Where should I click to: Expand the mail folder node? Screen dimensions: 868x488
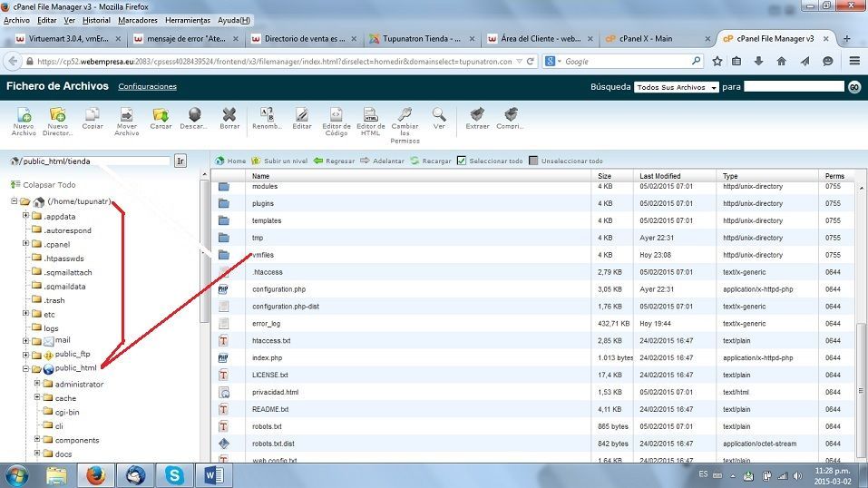click(x=25, y=341)
